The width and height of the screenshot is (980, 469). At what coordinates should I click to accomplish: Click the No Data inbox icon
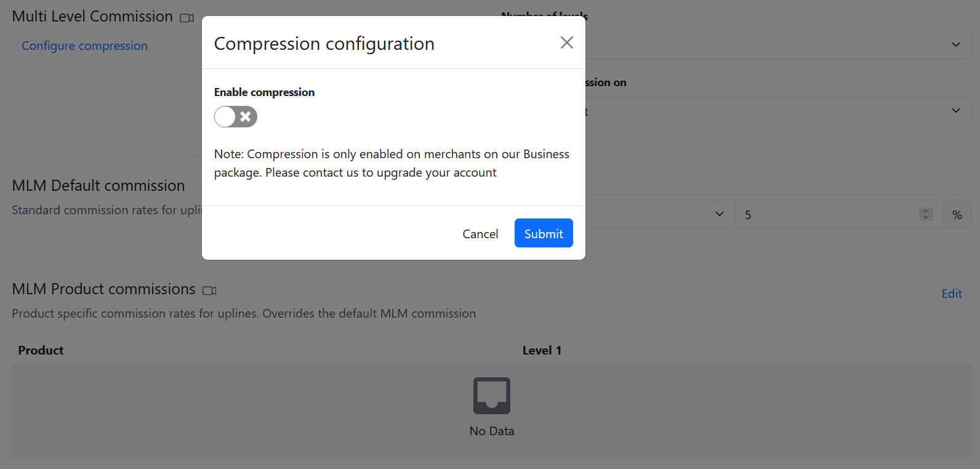[491, 396]
